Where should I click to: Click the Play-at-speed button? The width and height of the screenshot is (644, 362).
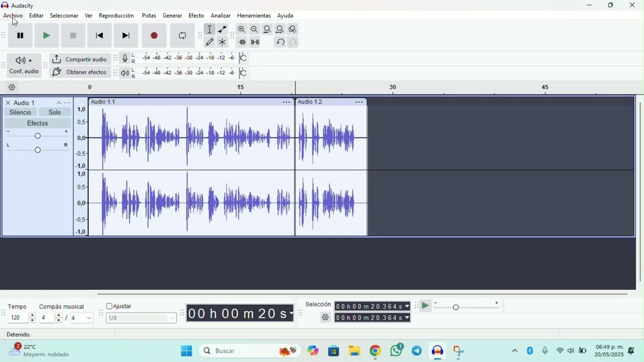[x=425, y=306]
